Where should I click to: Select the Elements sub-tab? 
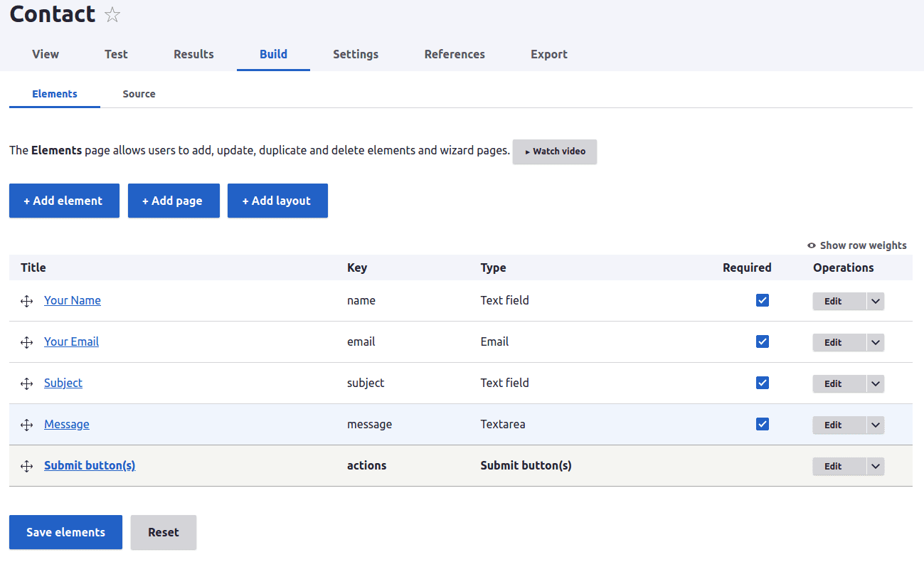55,94
